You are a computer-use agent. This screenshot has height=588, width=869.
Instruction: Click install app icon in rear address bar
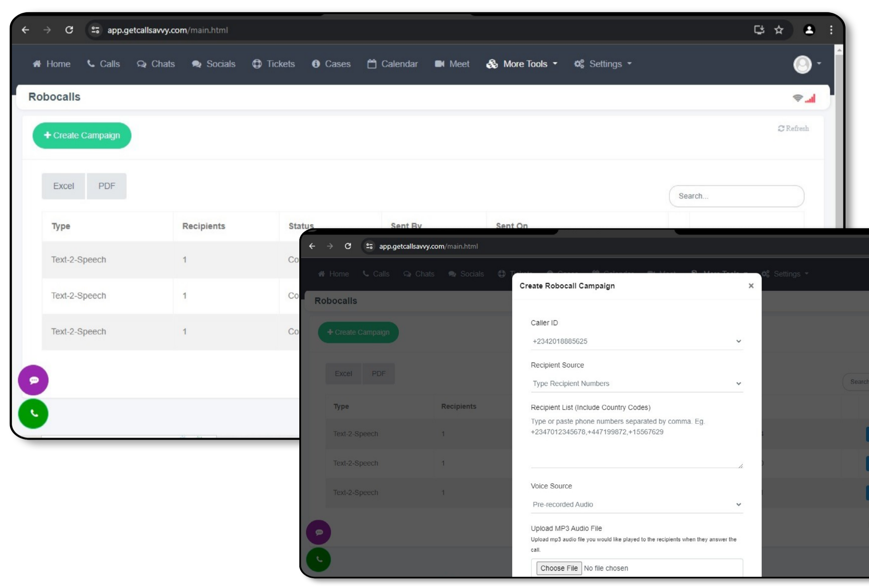tap(759, 30)
